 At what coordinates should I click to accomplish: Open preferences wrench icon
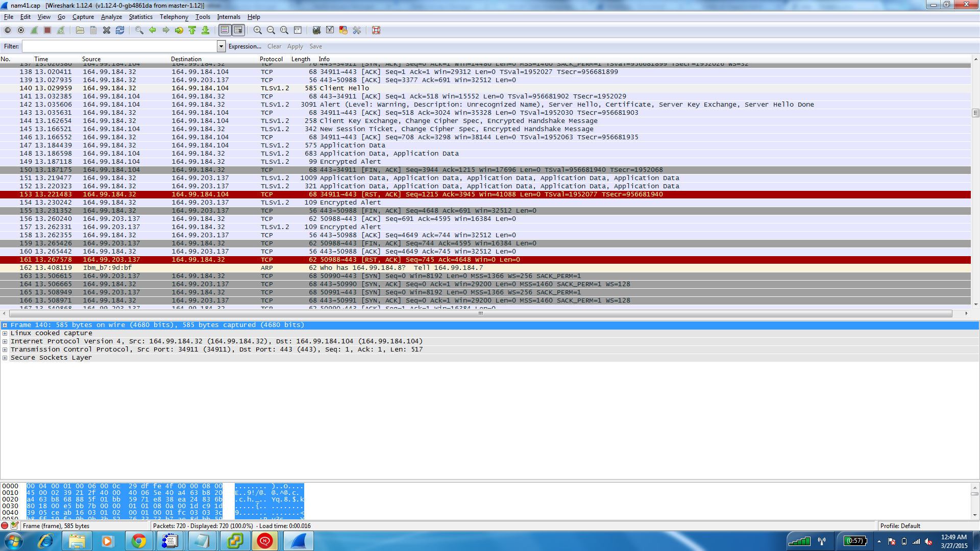click(x=357, y=31)
